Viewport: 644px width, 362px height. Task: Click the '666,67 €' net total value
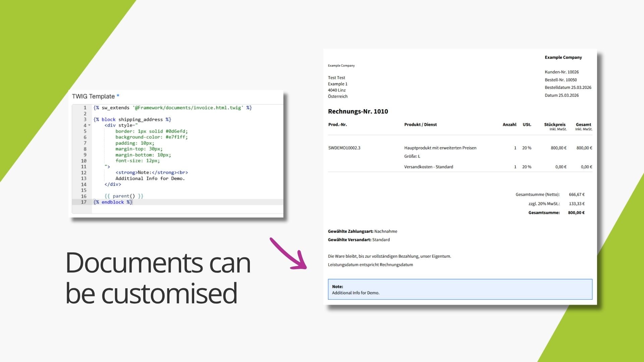[577, 194]
